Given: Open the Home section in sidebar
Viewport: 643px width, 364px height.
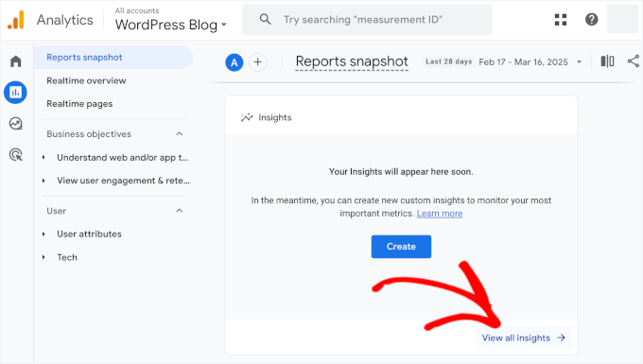Looking at the screenshot, I should 15,61.
